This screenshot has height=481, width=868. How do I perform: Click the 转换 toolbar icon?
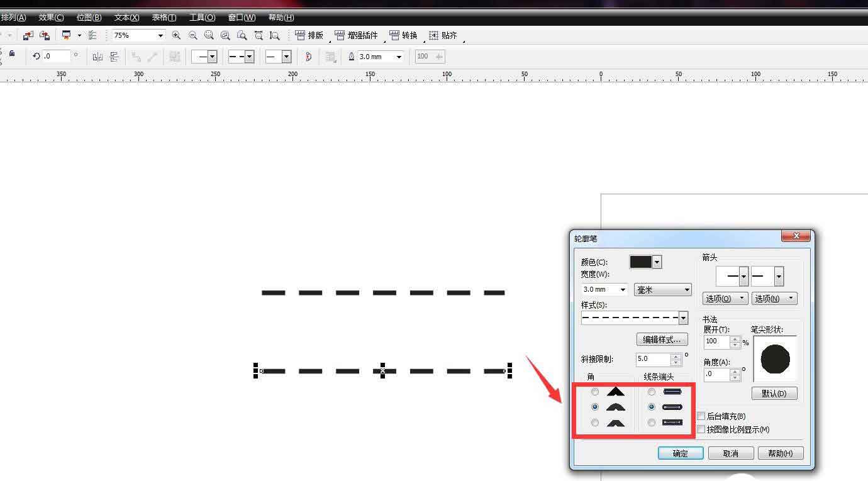tap(403, 36)
